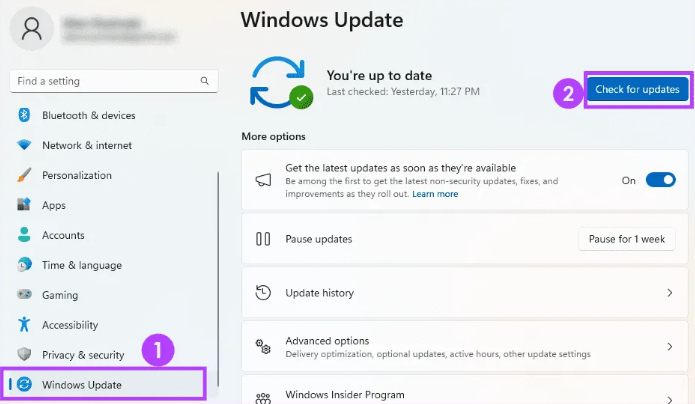The width and height of the screenshot is (695, 404).
Task: Open Accounts settings page
Action: coord(114,235)
